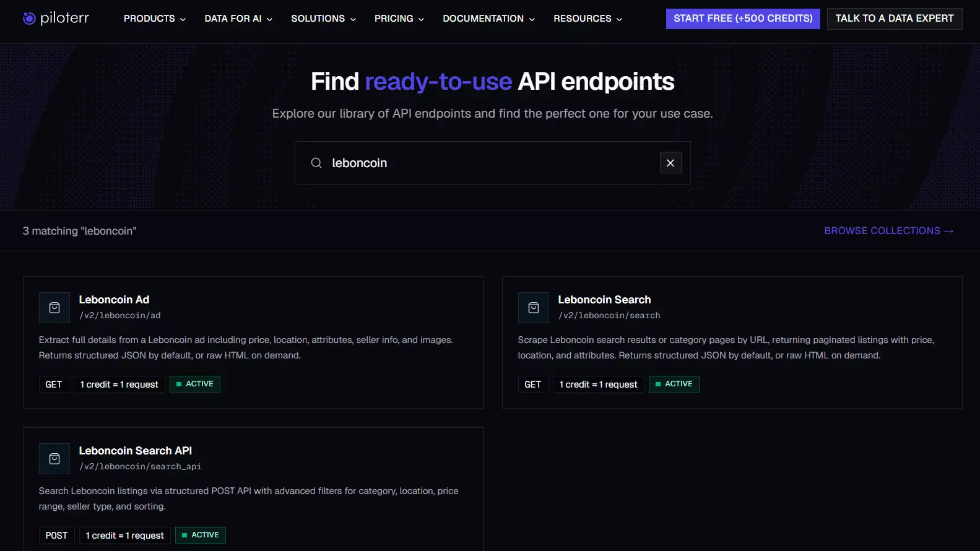Viewport: 980px width, 551px height.
Task: Click POST badge on Leboncoin Search API card
Action: pyautogui.click(x=56, y=536)
